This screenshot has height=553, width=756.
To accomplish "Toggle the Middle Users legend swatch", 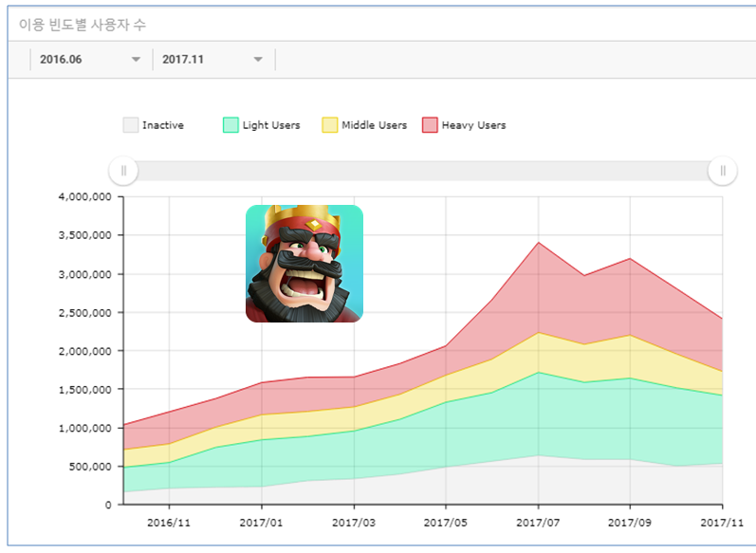I will coord(330,125).
